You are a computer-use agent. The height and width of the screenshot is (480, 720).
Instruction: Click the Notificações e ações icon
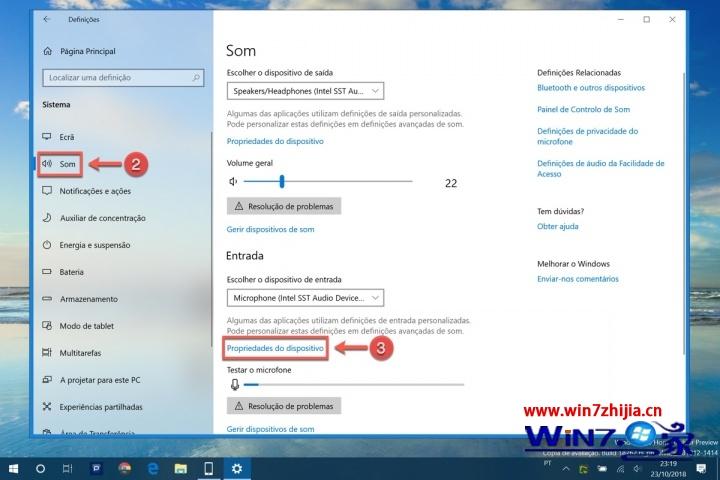[x=47, y=191]
